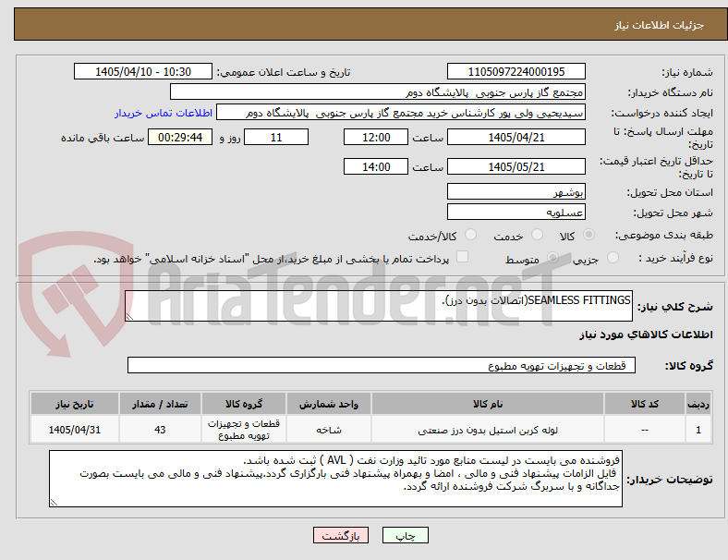This screenshot has height=560, width=728.
Task: Click the remaining days field 11
Action: [x=276, y=138]
